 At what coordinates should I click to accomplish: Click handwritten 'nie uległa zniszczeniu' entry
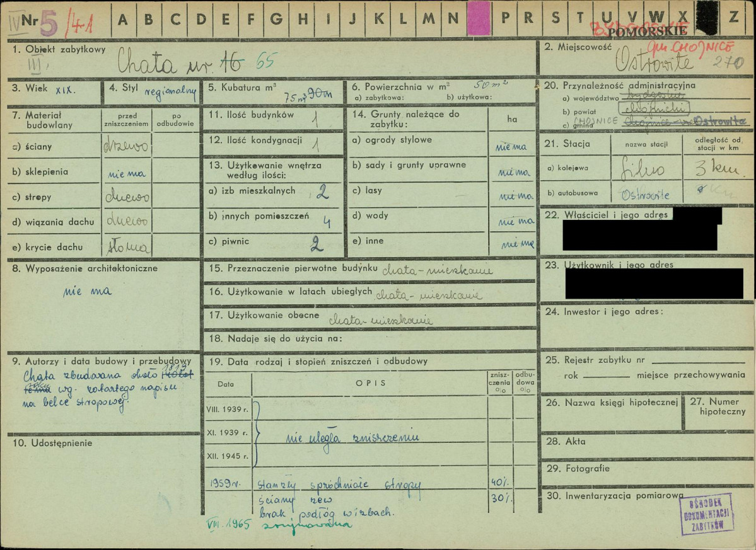(352, 438)
